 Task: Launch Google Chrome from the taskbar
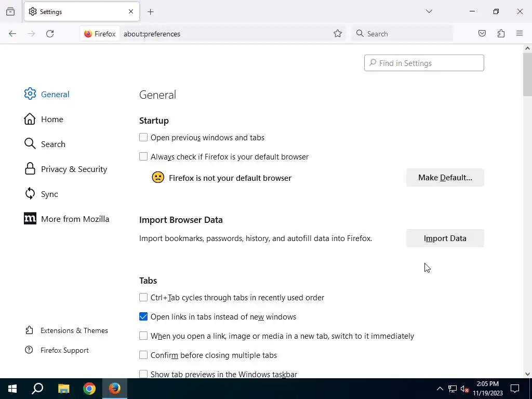click(89, 389)
